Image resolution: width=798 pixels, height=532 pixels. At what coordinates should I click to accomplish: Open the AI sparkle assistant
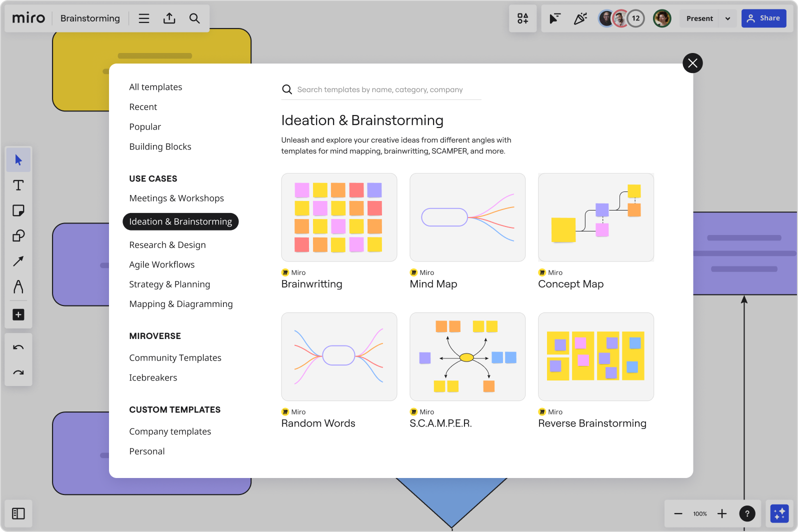779,513
